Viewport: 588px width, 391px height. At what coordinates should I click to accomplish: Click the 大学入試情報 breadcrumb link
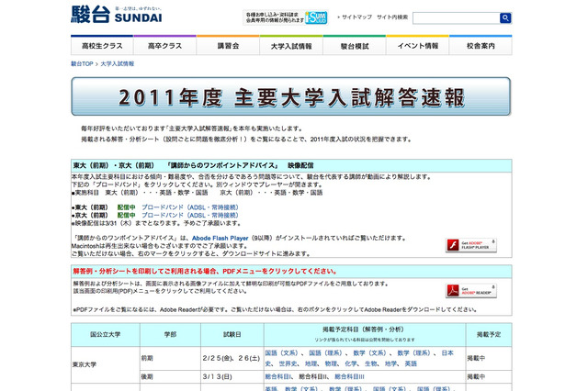coord(117,63)
